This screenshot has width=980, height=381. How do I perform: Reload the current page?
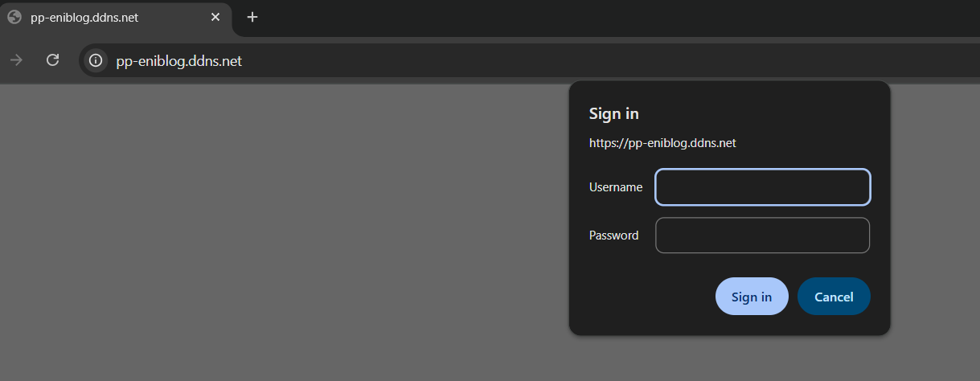[53, 60]
